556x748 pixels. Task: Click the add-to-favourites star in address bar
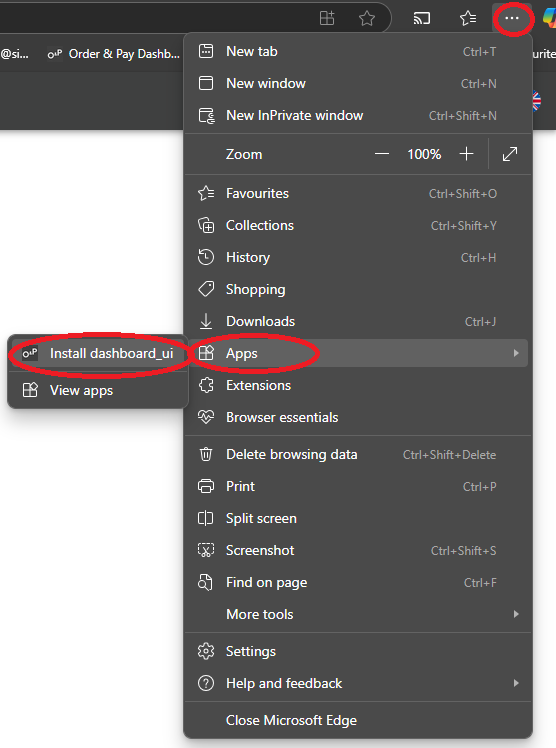pyautogui.click(x=367, y=19)
